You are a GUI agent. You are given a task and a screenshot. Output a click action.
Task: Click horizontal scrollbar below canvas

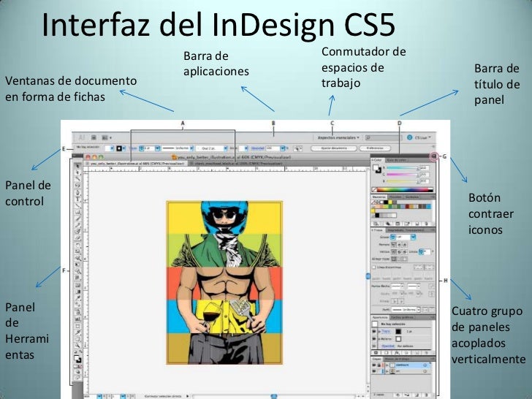coord(275,396)
